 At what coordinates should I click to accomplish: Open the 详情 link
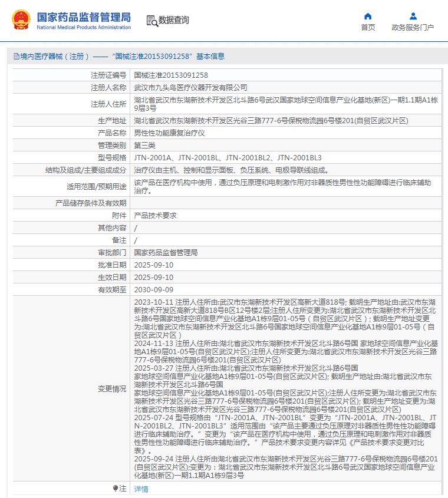pos(141,489)
